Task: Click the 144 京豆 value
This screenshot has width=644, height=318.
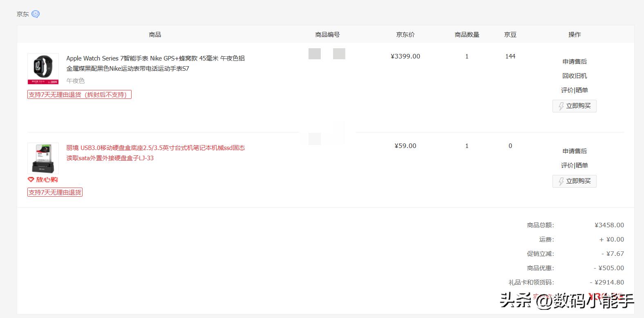Action: pyautogui.click(x=510, y=56)
